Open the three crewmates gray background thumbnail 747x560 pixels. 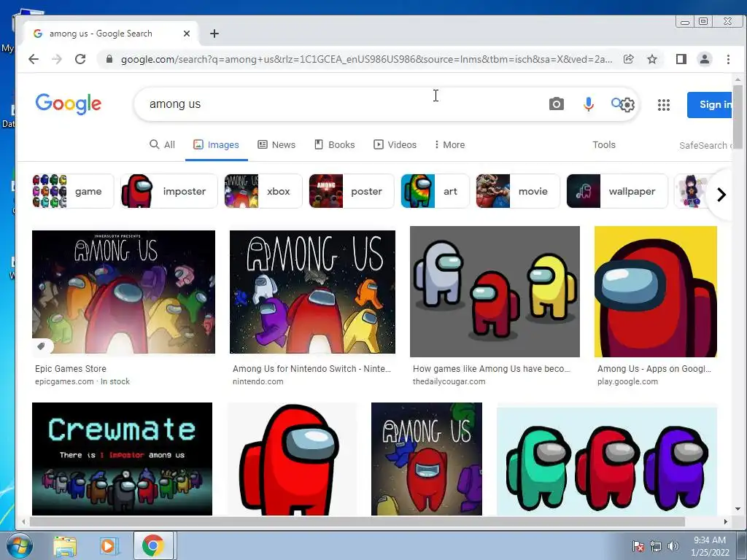pos(495,292)
